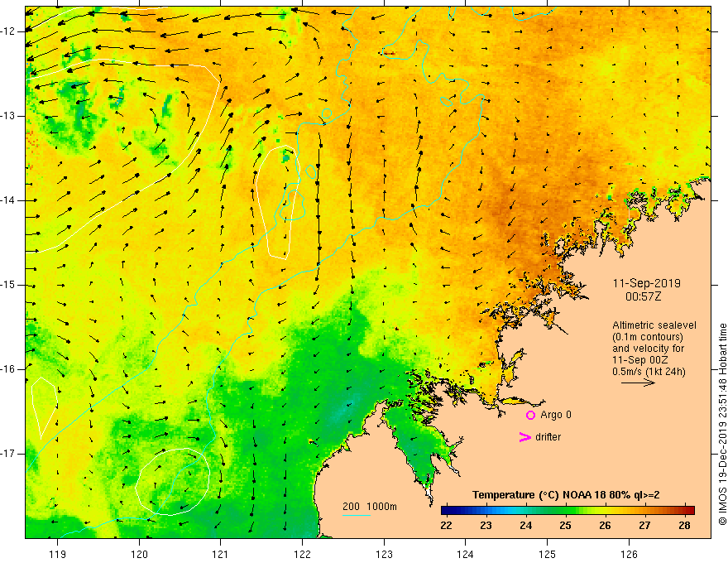
Task: Click the magenta Argo 0 circle marker
Action: coord(530,416)
